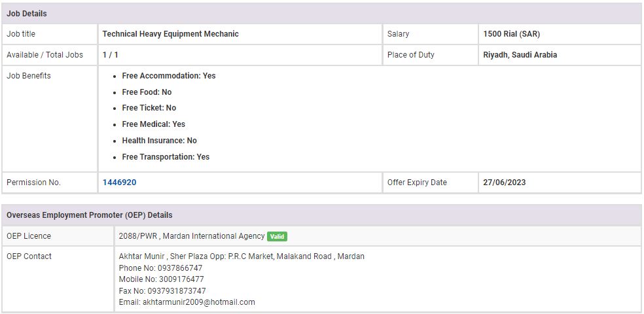Viewport: 644px width, 314px height.
Task: Click the Free Transportation: Yes benefit
Action: 166,157
